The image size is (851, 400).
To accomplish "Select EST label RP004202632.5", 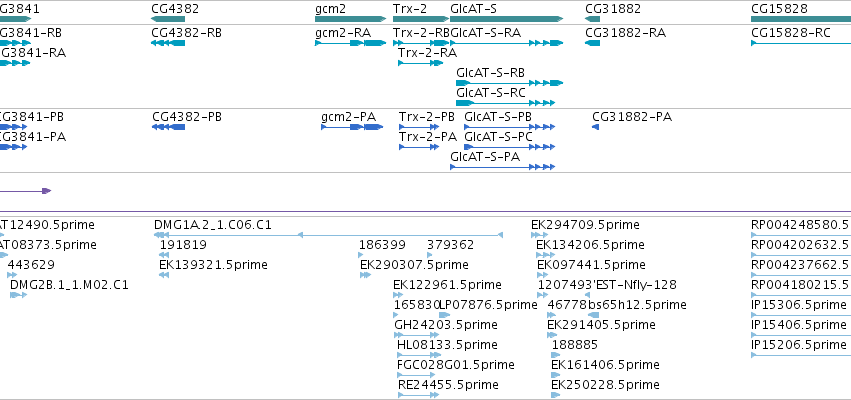I will 801,245.
